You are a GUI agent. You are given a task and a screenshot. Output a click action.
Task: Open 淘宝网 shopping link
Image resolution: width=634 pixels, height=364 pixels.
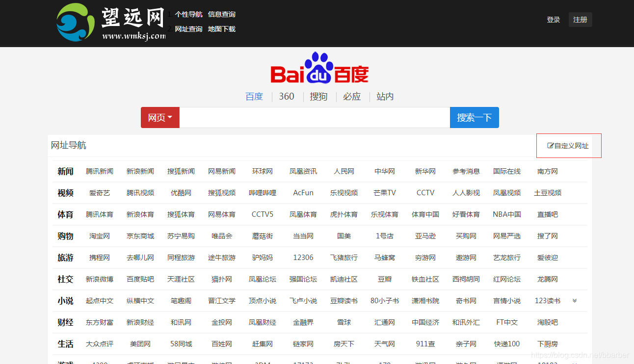pyautogui.click(x=100, y=236)
